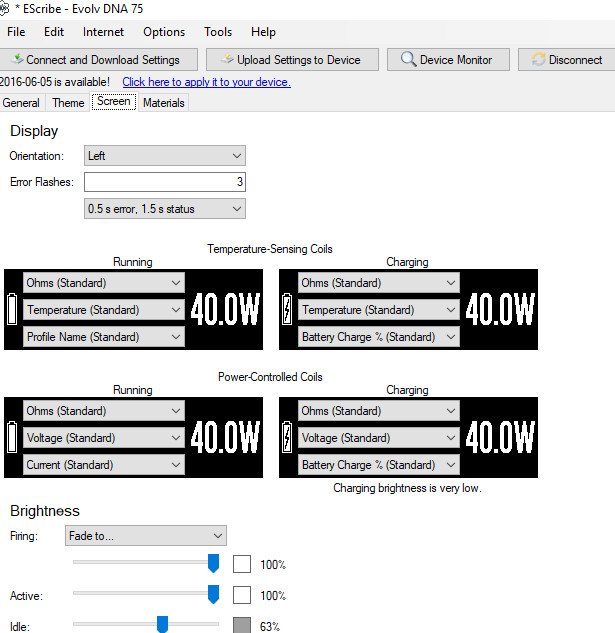Switch to the Materials tab
Screen dimensions: 615x633
pyautogui.click(x=163, y=102)
